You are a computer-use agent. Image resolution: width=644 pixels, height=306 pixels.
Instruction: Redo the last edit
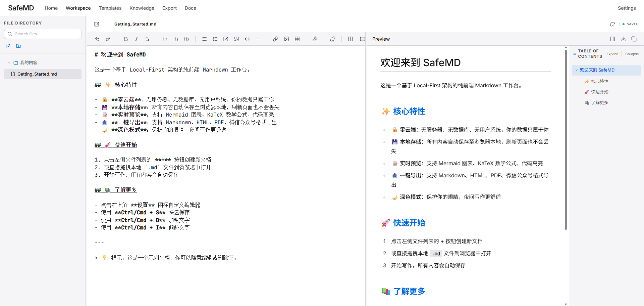[108, 39]
